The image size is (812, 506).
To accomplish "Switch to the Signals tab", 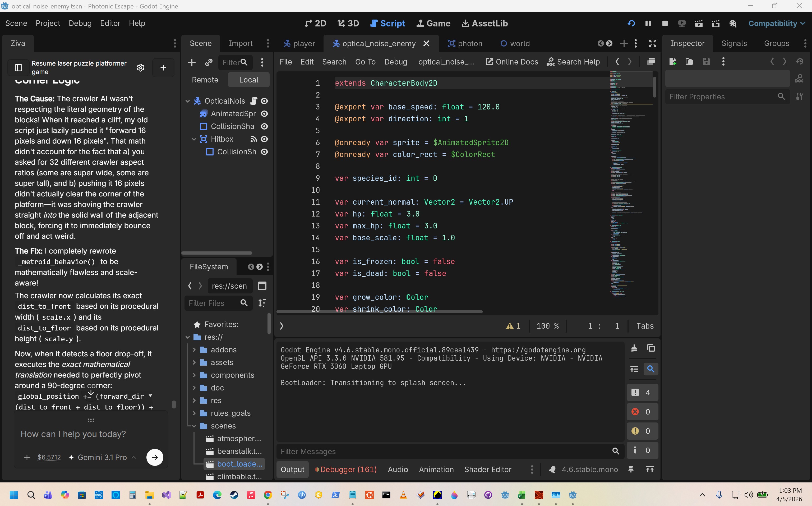I will pyautogui.click(x=734, y=44).
